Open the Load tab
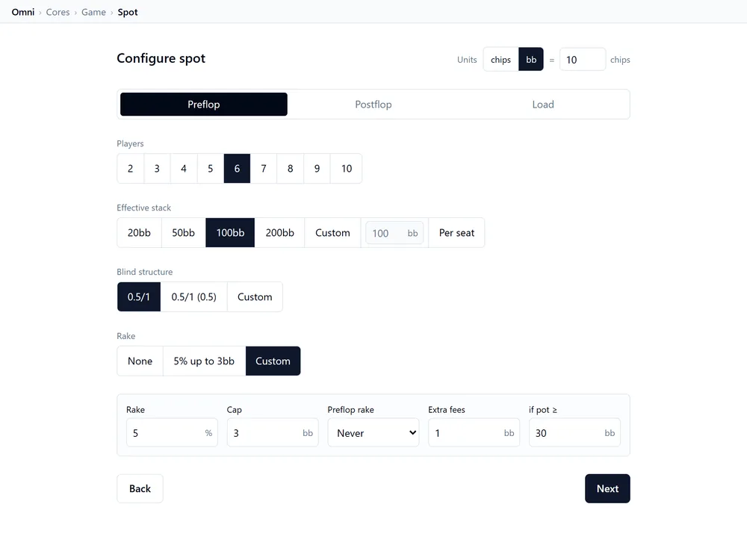Screen dimensions: 747x560 point(542,105)
